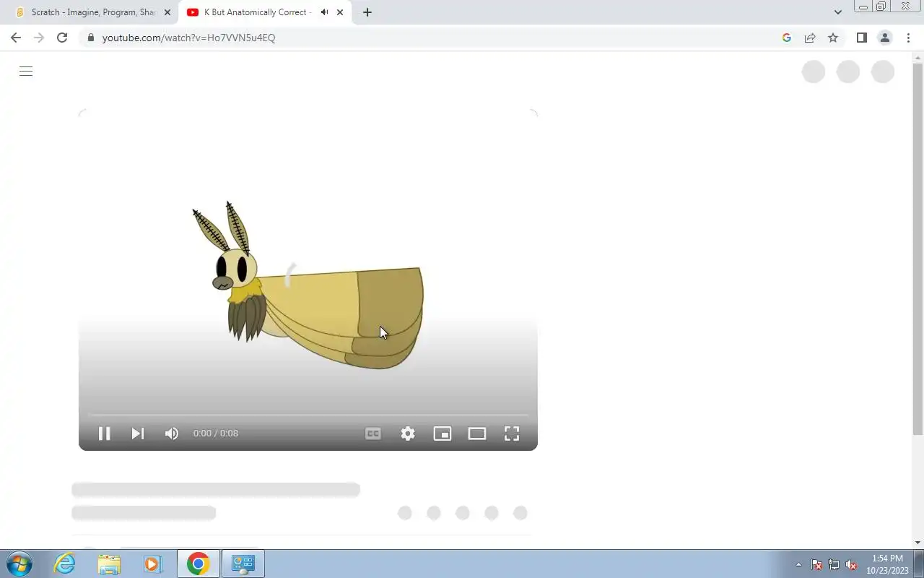Mute the tab's audio indicator
The height and width of the screenshot is (578, 924).
pyautogui.click(x=324, y=12)
